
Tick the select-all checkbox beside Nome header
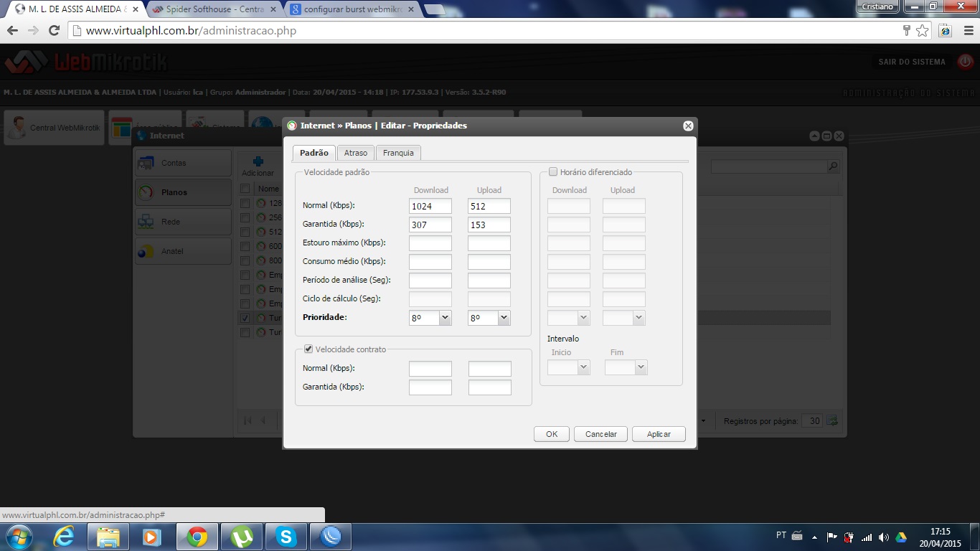coord(245,189)
